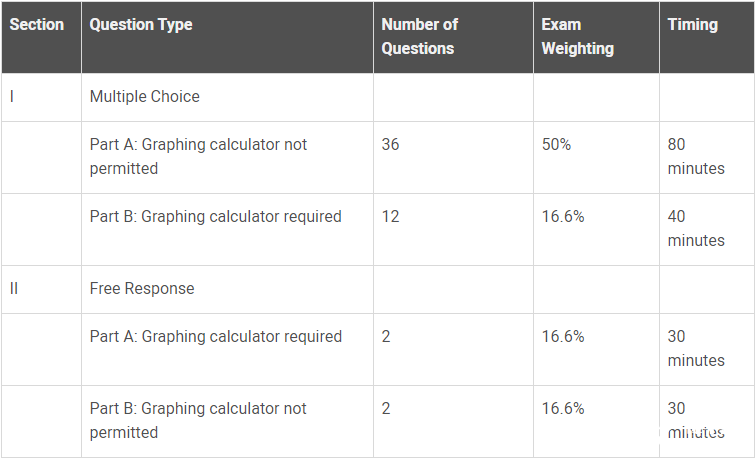Click the 40 minutes timing cell
This screenshot has height=459, width=756.
point(695,229)
